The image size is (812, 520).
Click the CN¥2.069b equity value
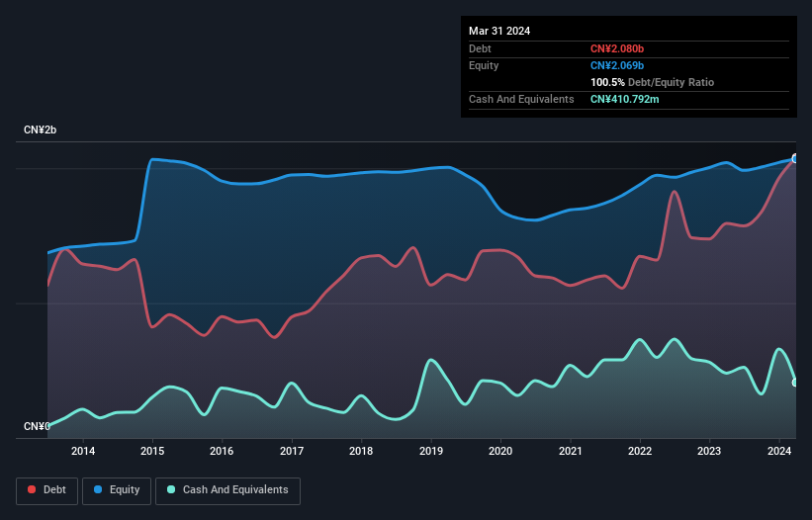click(617, 65)
